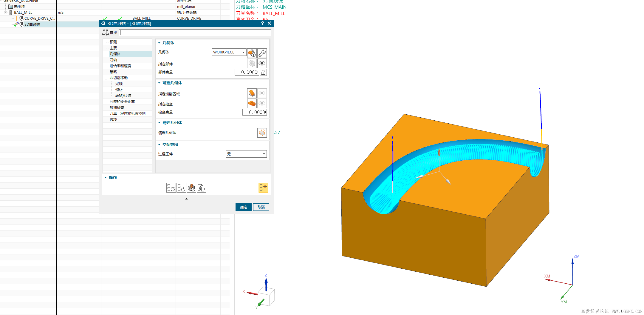The height and width of the screenshot is (315, 644).
Task: Select the CURVE_DRIVE_C... row label in navigator
Action: (40, 19)
